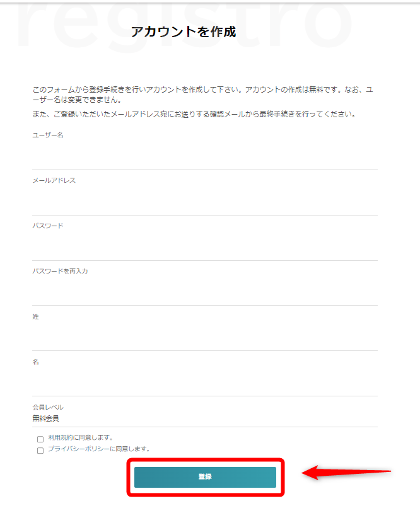Click the ユーザー名 field label

[48, 135]
